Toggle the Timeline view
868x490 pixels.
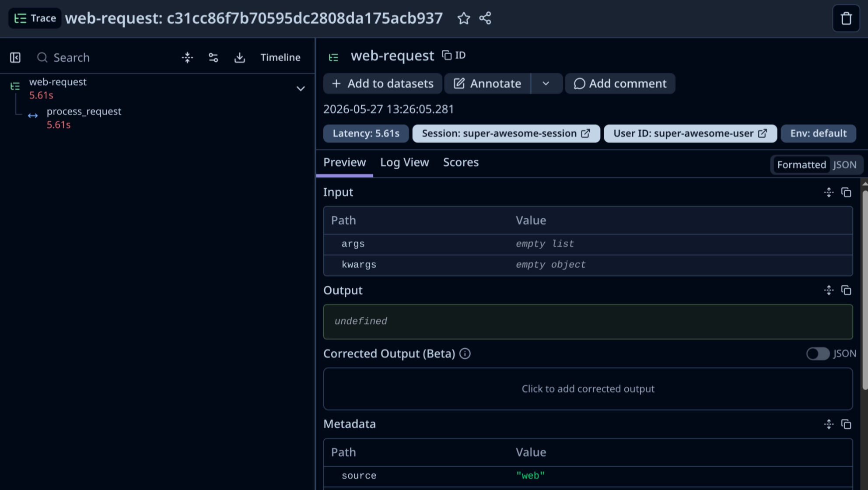pyautogui.click(x=280, y=57)
